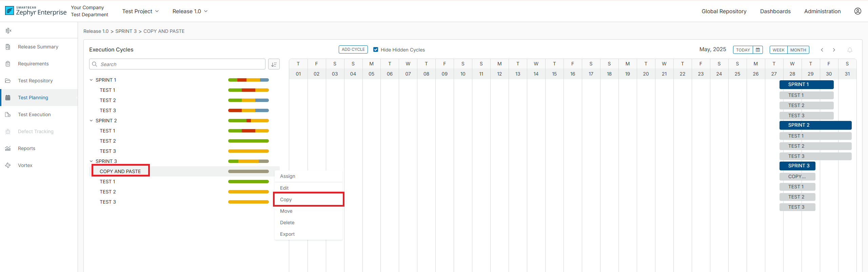This screenshot has width=868, height=272.
Task: Open Test Repository from sidebar
Action: pos(35,81)
